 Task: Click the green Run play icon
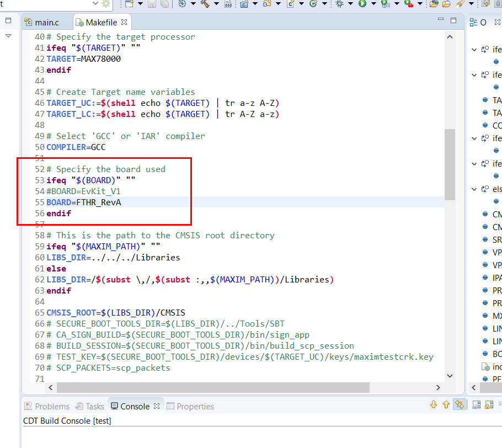(362, 3)
